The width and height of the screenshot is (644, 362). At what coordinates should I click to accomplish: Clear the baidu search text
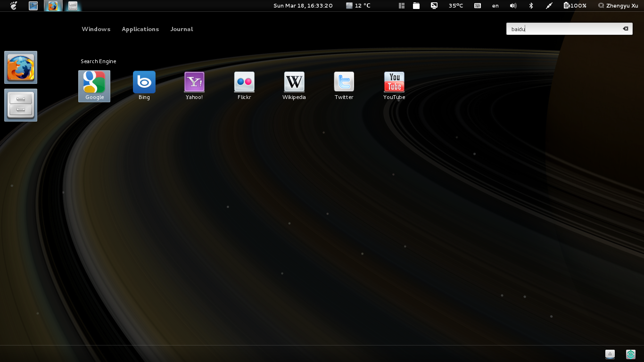click(626, 29)
